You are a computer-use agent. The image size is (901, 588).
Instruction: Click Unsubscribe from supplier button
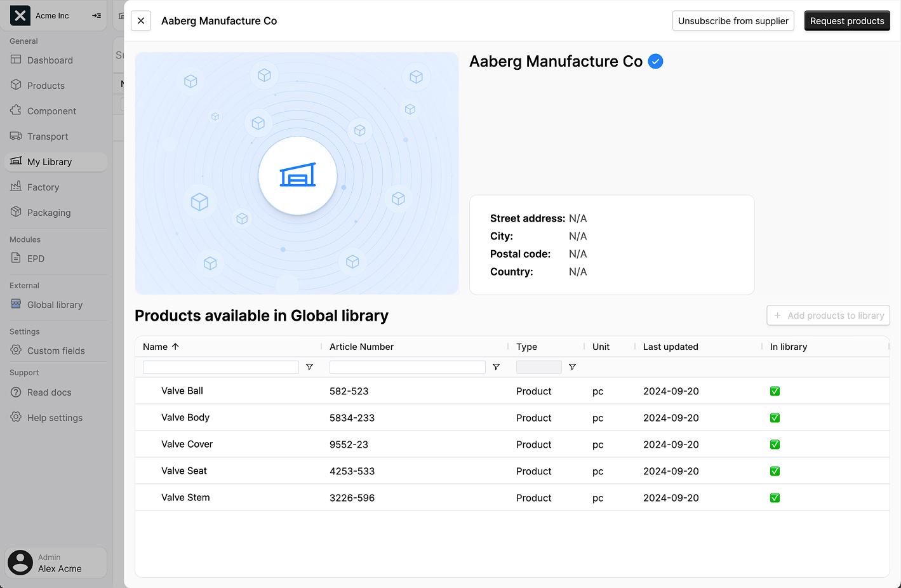[733, 21]
